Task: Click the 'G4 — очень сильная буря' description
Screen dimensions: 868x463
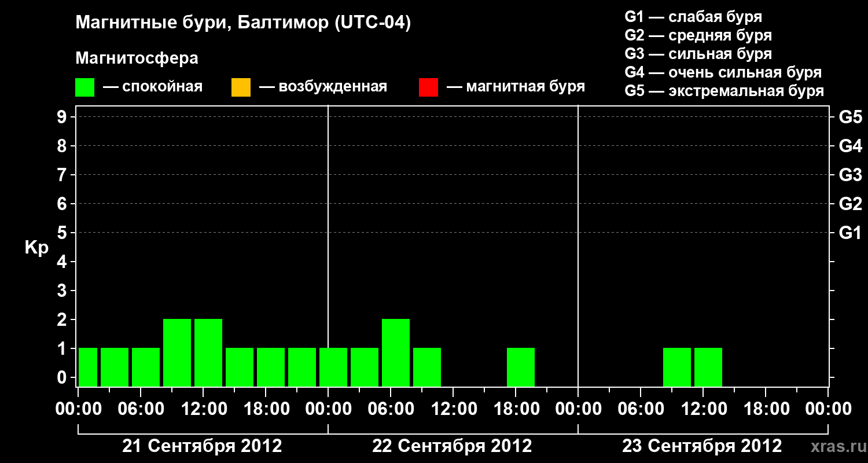Action: (x=723, y=72)
